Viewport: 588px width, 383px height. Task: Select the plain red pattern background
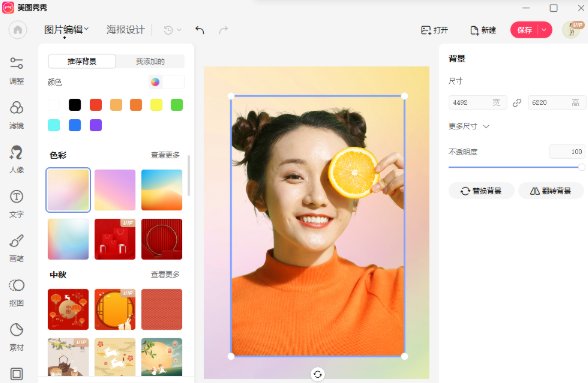pos(162,309)
